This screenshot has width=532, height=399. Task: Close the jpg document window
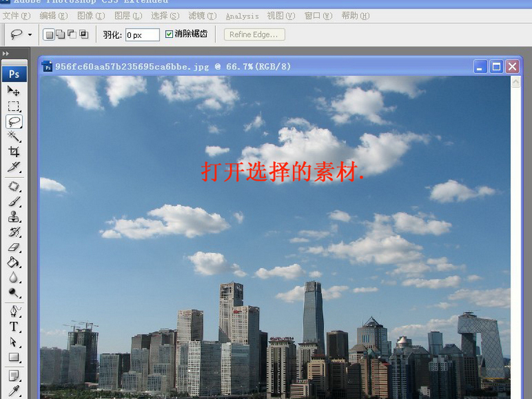click(512, 66)
